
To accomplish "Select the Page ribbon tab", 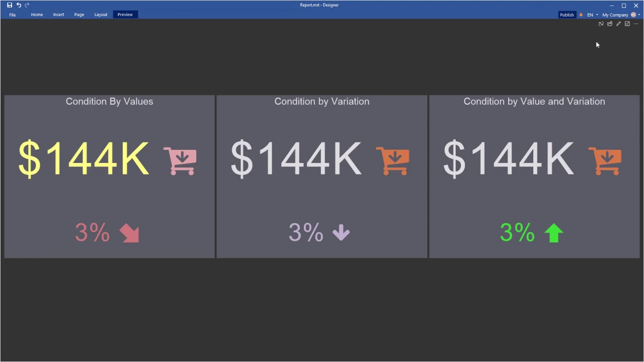I will click(79, 15).
